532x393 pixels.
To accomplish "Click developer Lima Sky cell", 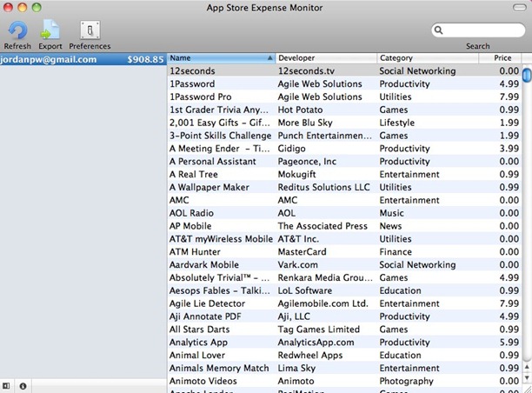I will (x=296, y=368).
